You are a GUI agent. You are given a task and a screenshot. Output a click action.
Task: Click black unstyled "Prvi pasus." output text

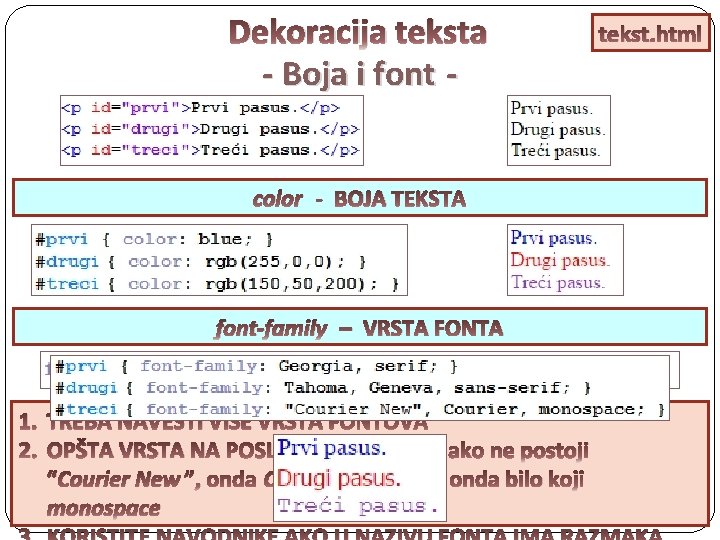point(551,108)
